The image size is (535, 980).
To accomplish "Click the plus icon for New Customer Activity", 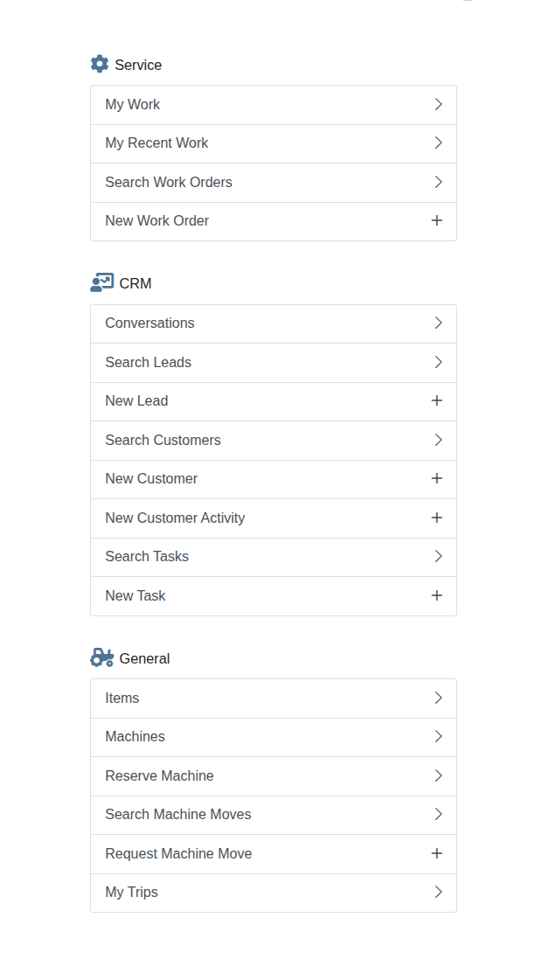I will coord(437,518).
